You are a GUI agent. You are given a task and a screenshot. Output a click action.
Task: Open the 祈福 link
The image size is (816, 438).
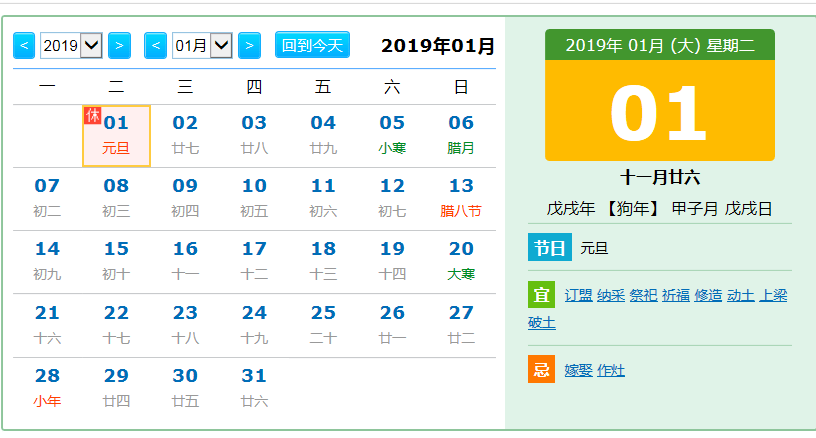(x=675, y=296)
